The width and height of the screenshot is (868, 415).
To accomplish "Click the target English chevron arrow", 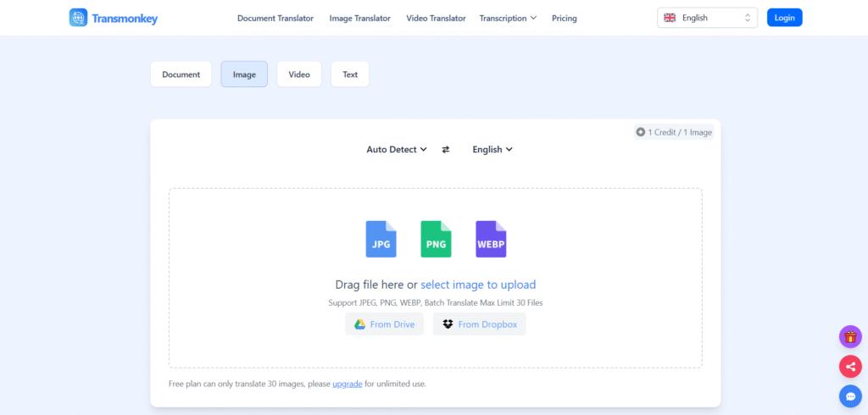I will point(509,149).
